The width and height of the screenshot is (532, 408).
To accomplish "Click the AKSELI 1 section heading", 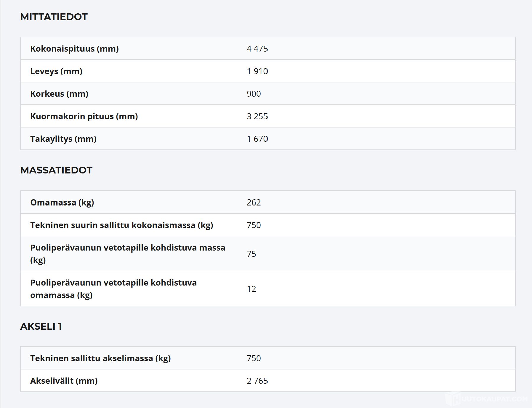I will (41, 326).
